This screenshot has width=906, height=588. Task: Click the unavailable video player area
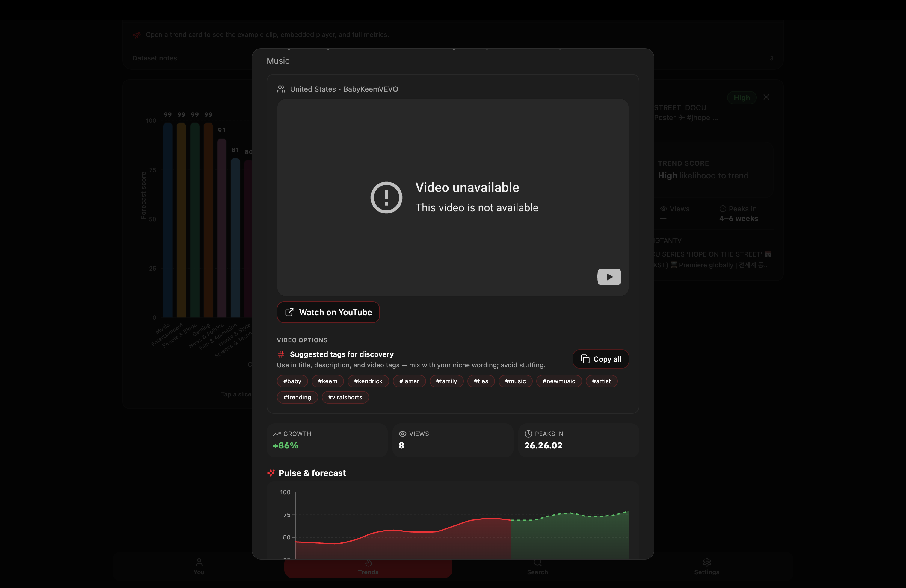tap(453, 197)
